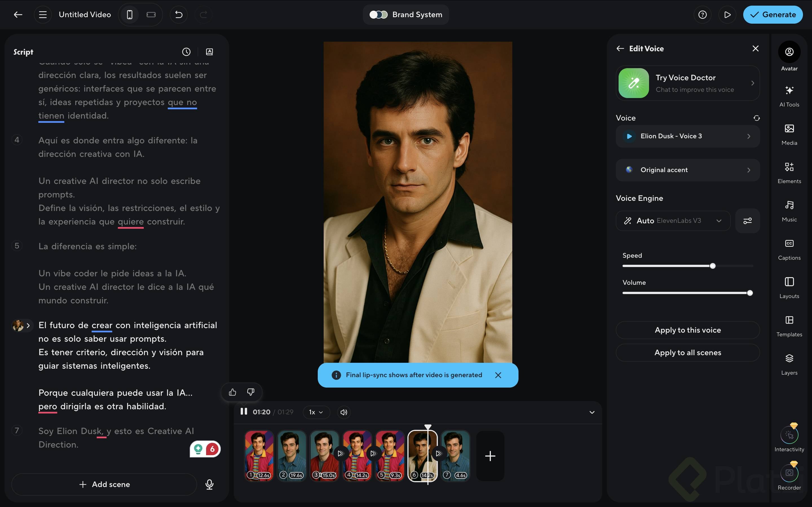
Task: Switch to mobile preview orientation
Action: point(129,14)
